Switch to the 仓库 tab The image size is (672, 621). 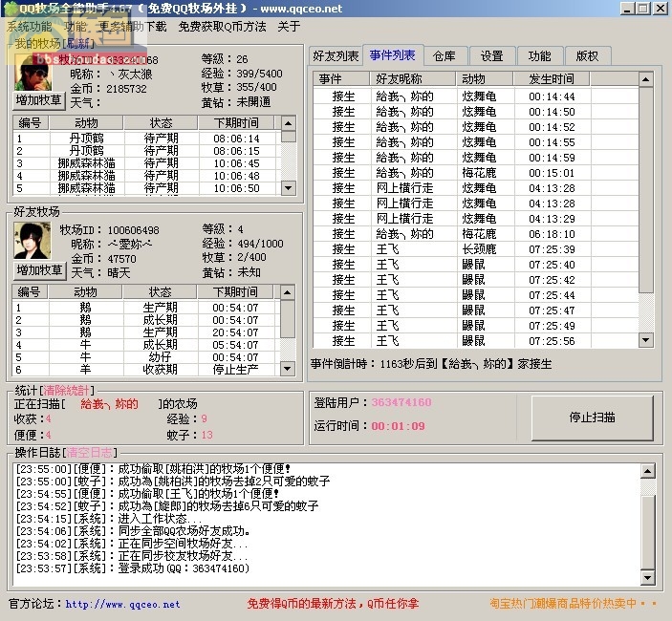tap(444, 55)
